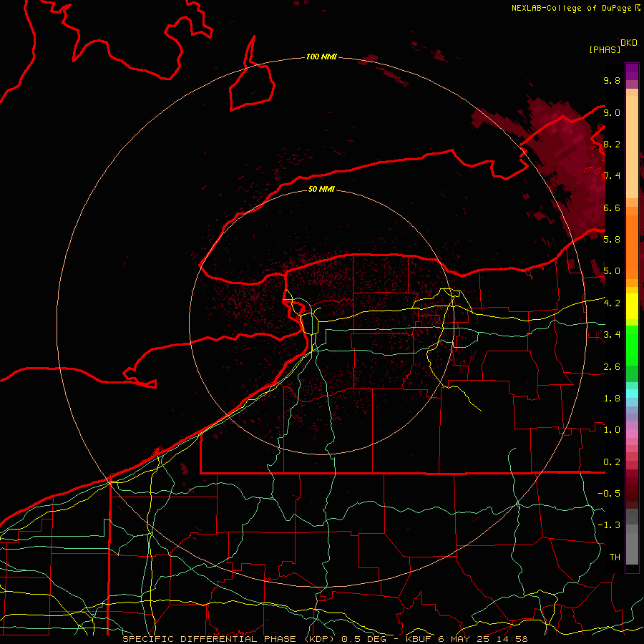Click the "100 NMI" range ring label
Screen dimensions: 644x644
[x=321, y=57]
